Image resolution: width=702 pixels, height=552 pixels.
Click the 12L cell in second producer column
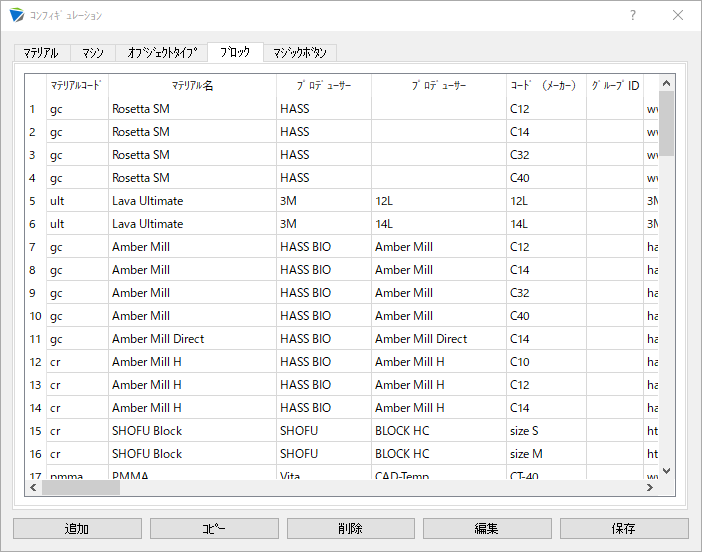point(438,201)
